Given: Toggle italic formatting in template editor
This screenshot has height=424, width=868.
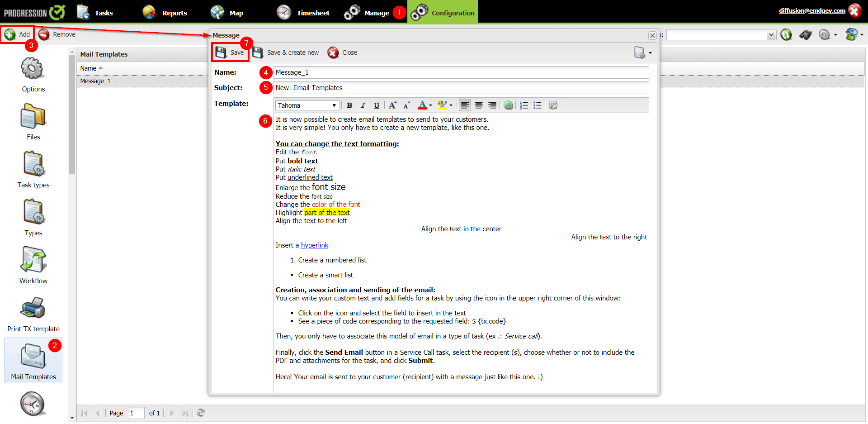Looking at the screenshot, I should [363, 105].
